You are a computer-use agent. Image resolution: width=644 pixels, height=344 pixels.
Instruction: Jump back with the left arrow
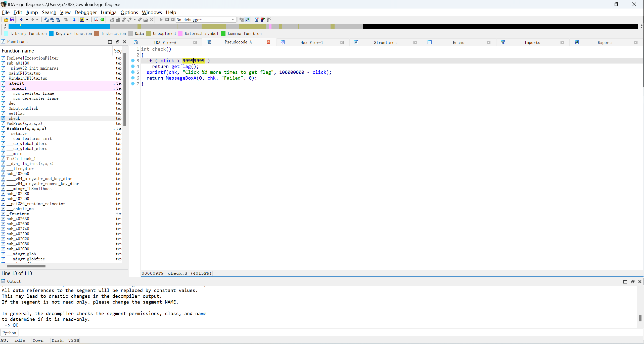(22, 20)
